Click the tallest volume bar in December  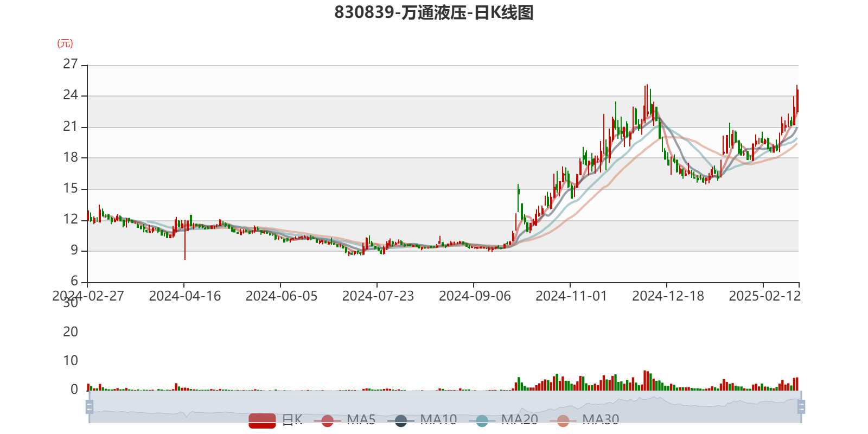click(x=645, y=380)
